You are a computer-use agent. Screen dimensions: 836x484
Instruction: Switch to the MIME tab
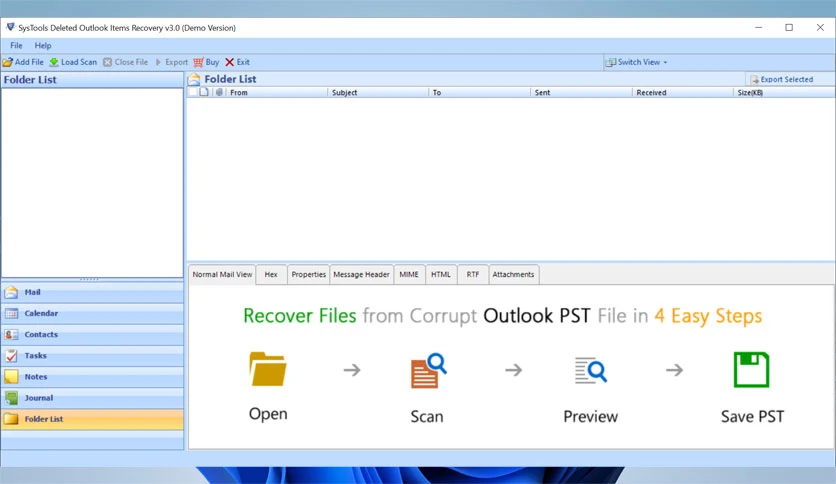tap(409, 275)
